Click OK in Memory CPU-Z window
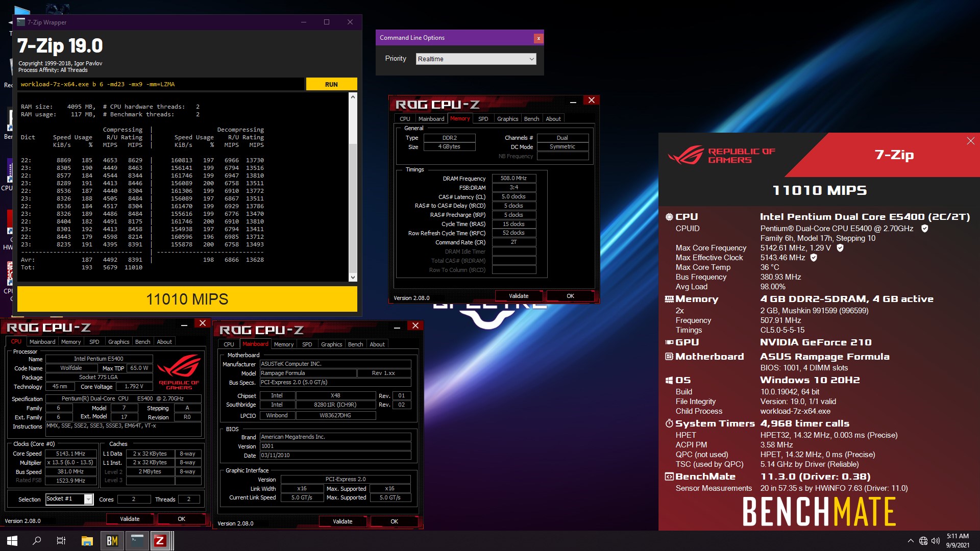 [x=570, y=296]
